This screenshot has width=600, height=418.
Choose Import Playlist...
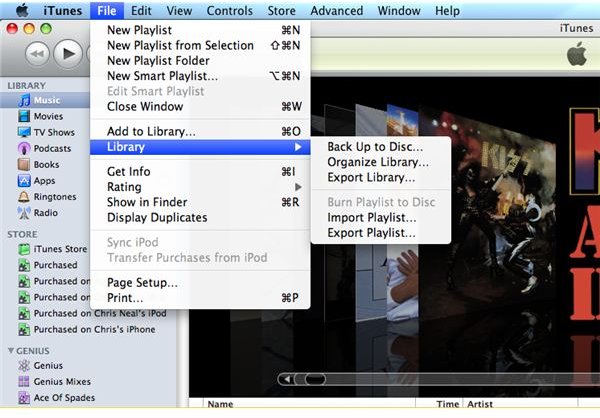coord(381,217)
